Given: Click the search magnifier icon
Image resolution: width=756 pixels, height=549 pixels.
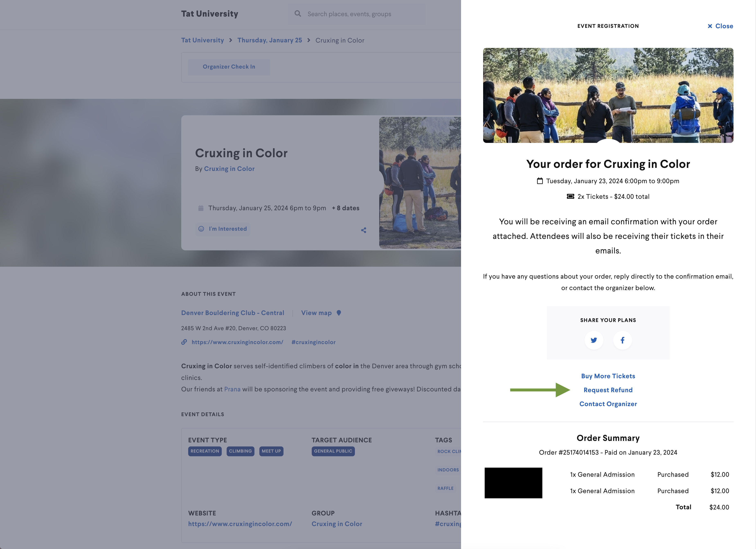Looking at the screenshot, I should pos(298,14).
